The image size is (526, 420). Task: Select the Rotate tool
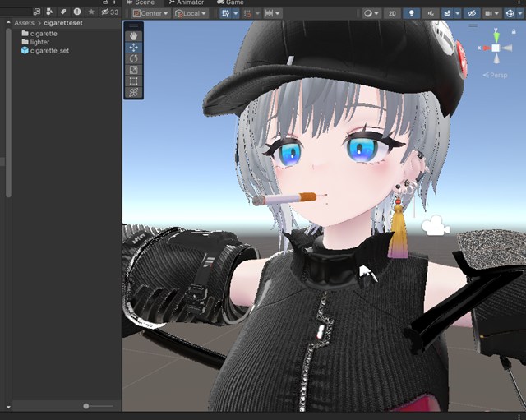pyautogui.click(x=134, y=59)
